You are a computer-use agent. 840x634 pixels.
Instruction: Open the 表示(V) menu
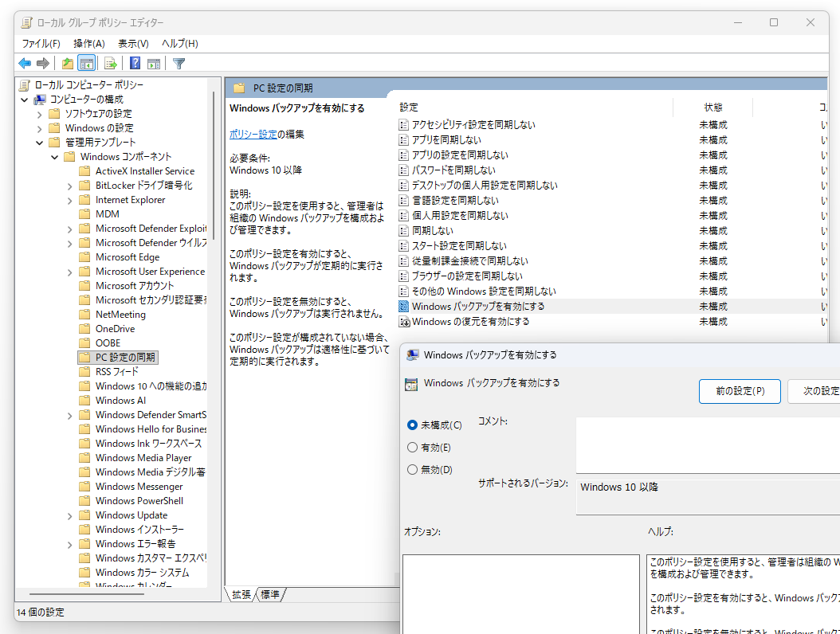pos(133,43)
